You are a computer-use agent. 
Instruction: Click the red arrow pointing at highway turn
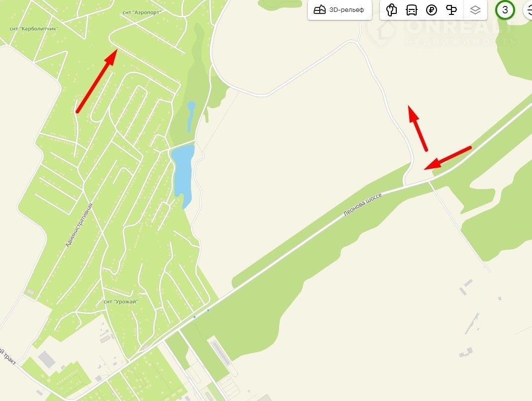click(x=447, y=158)
